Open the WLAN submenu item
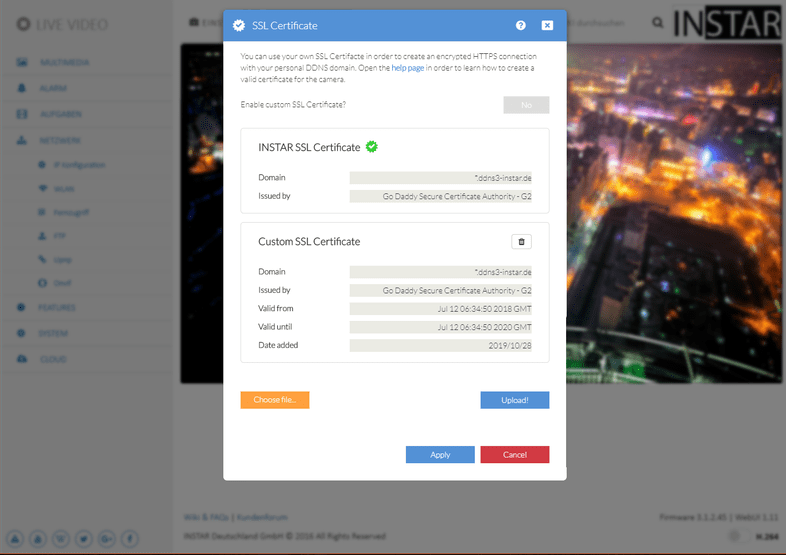This screenshot has width=786, height=555. click(x=61, y=188)
